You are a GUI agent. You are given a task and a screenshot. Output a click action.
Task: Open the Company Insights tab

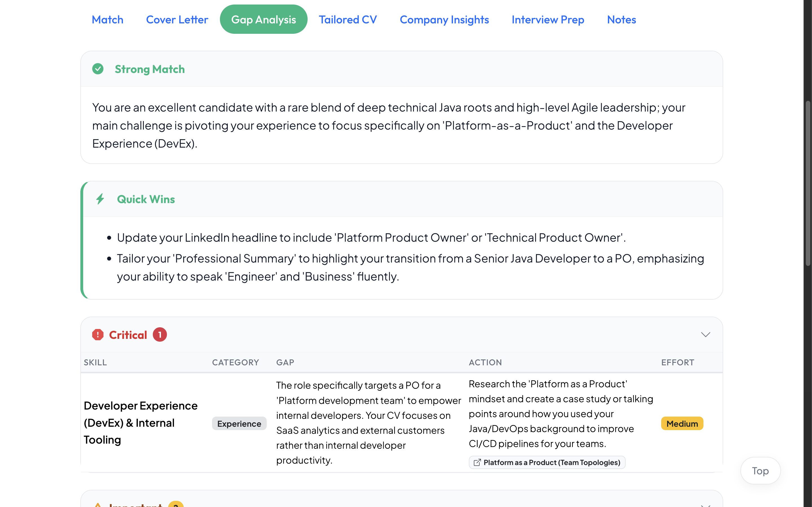(x=444, y=19)
